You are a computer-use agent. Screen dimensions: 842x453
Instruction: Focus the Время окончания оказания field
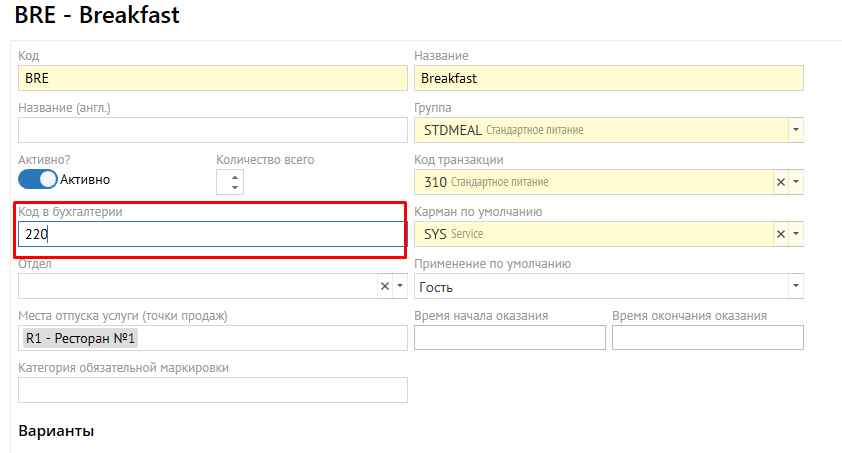click(x=707, y=338)
